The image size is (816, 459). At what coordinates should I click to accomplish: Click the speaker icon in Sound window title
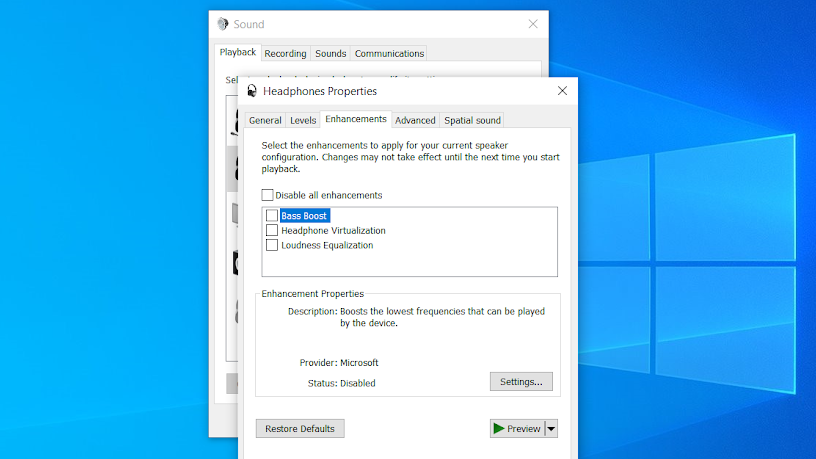223,24
